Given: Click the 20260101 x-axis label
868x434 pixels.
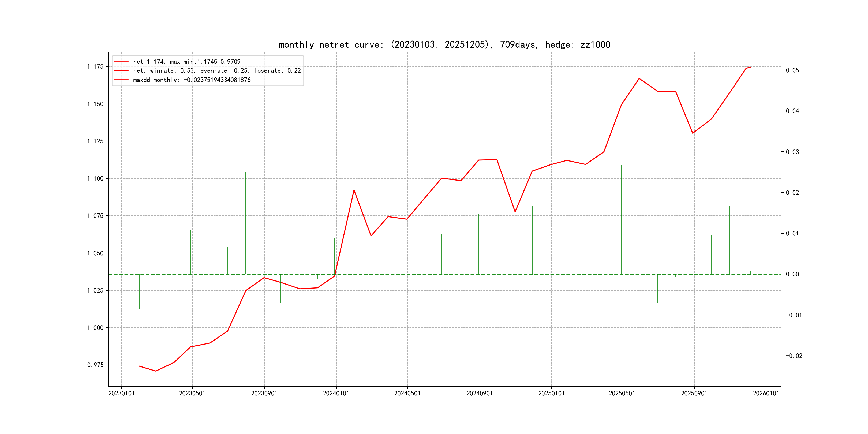Looking at the screenshot, I should click(x=766, y=394).
